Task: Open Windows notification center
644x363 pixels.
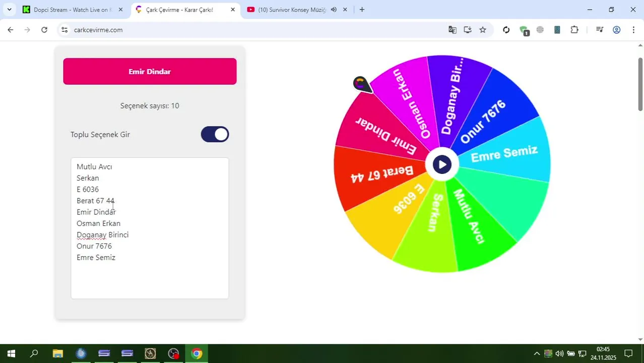Action: (x=628, y=353)
